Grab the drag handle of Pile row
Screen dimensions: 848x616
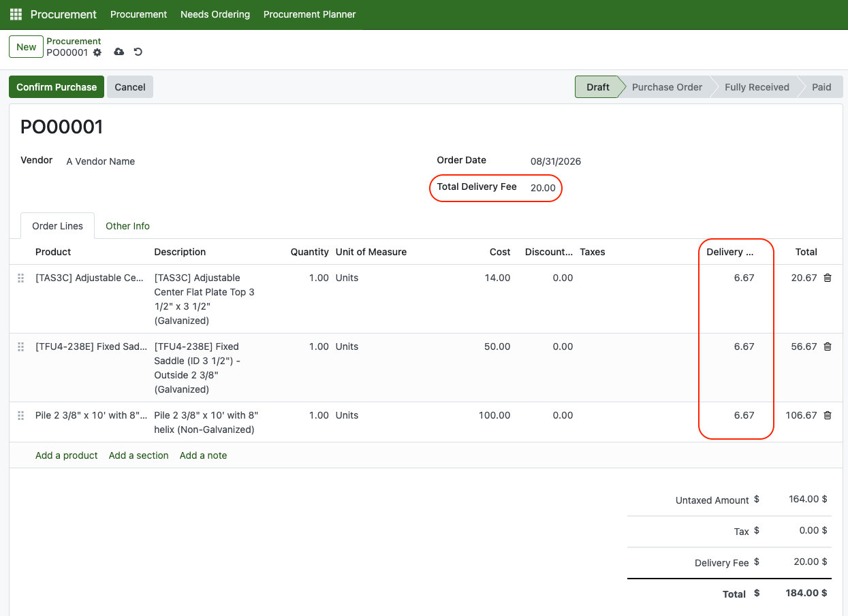click(21, 415)
